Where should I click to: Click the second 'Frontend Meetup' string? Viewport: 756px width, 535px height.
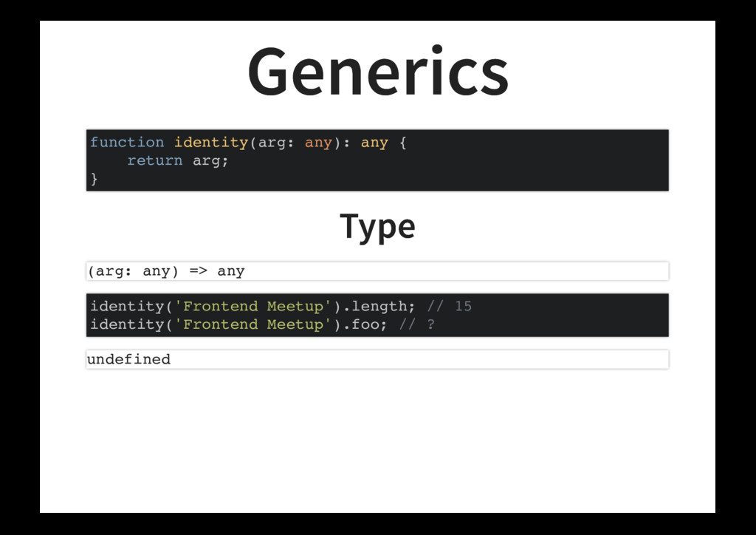[x=252, y=324]
